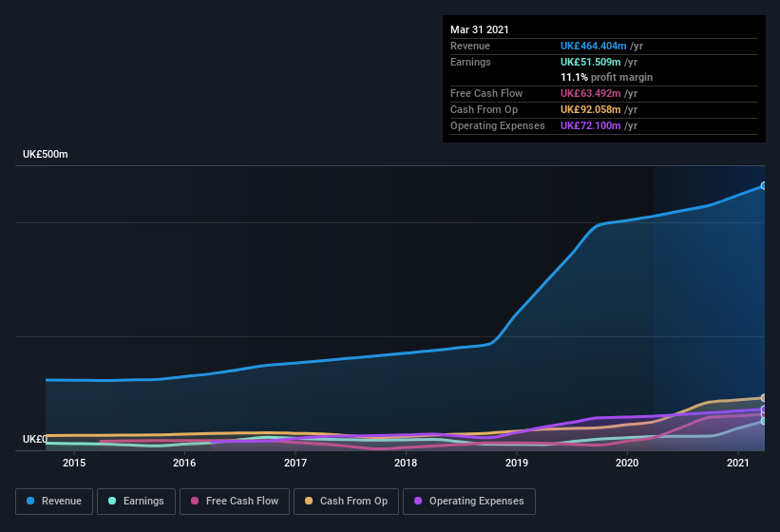Screen dimensions: 780x532
Task: Toggle the Operating Expenses legend button
Action: click(x=469, y=502)
